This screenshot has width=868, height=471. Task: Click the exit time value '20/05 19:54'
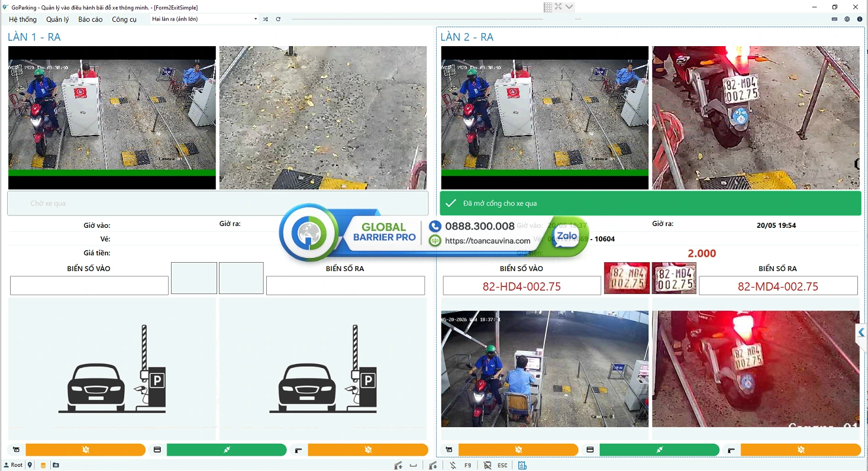776,225
